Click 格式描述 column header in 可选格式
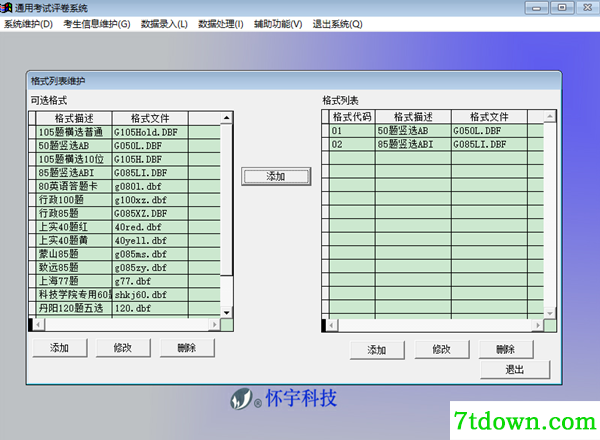 click(x=74, y=118)
